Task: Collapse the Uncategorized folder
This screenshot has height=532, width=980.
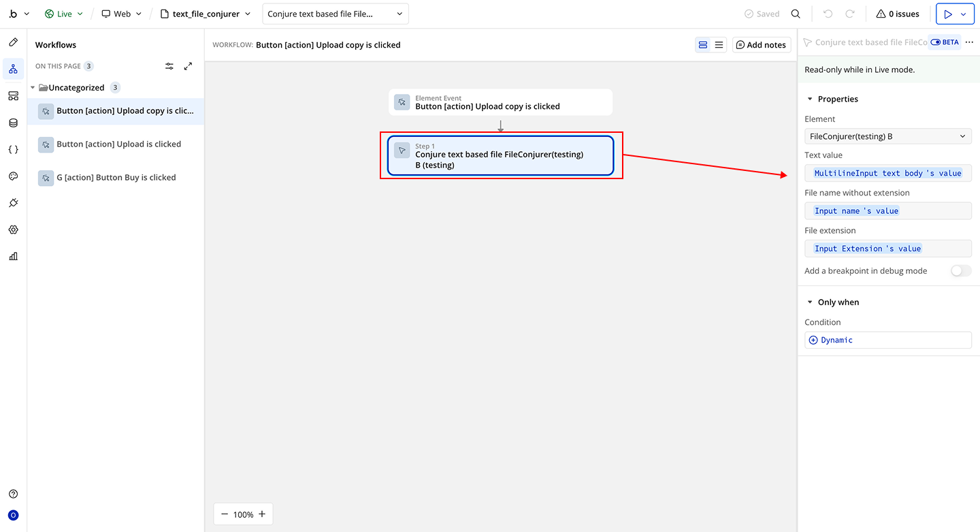Action: (x=33, y=87)
